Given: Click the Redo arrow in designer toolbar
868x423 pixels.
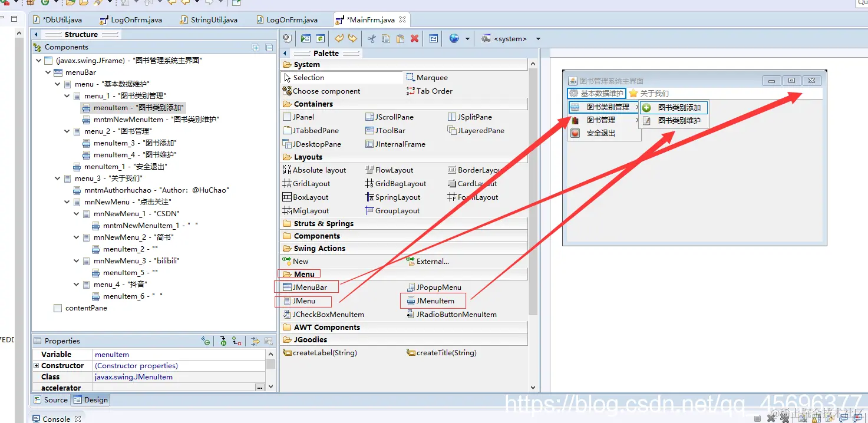Looking at the screenshot, I should tap(352, 39).
